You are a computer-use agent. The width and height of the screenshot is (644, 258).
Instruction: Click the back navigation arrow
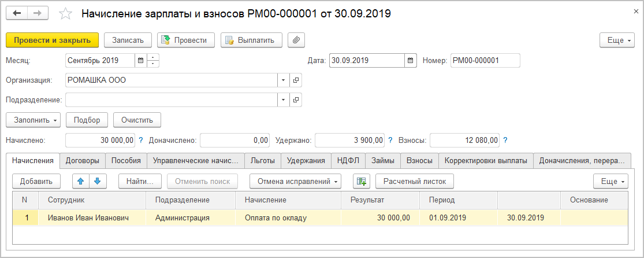(17, 13)
